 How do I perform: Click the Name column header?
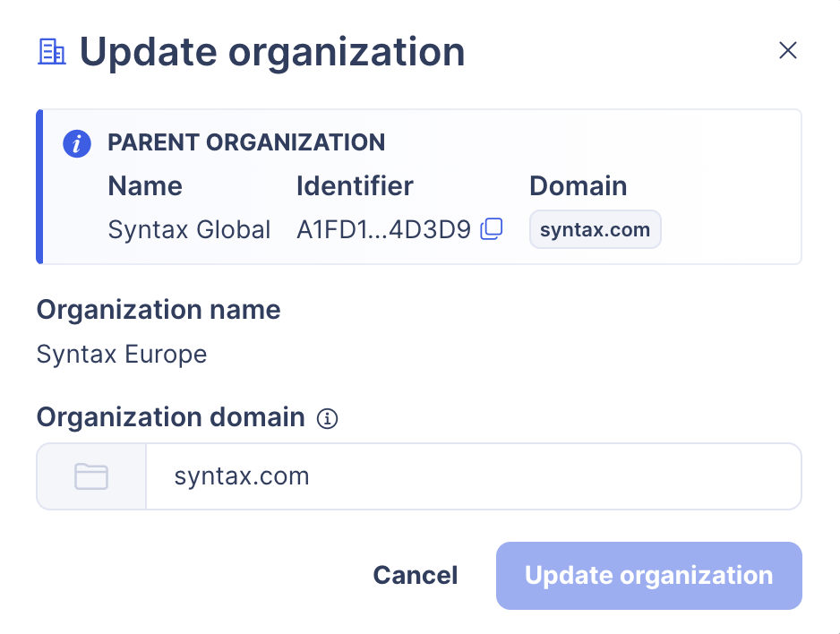(145, 186)
